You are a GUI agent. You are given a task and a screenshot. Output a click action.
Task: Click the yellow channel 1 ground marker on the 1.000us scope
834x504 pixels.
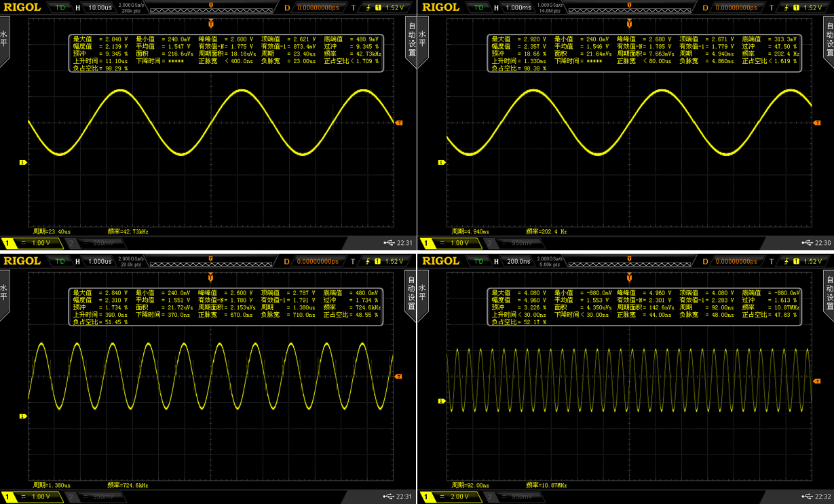pyautogui.click(x=22, y=416)
